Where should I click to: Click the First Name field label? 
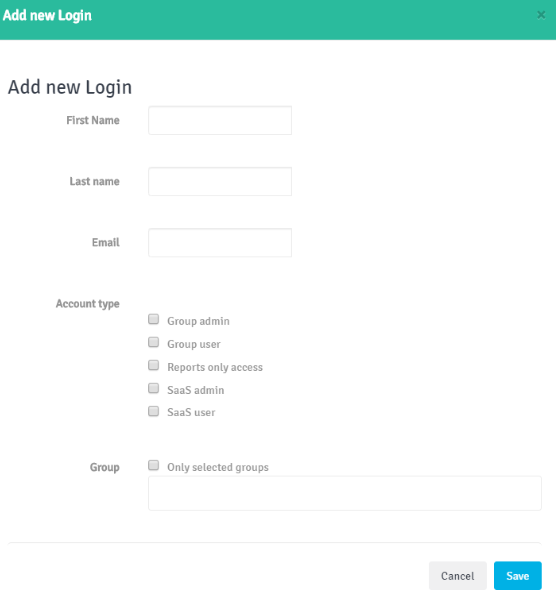[93, 120]
